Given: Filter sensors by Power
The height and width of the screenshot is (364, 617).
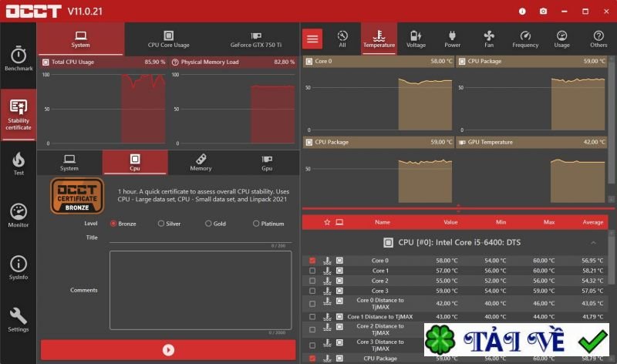Looking at the screenshot, I should pos(452,39).
